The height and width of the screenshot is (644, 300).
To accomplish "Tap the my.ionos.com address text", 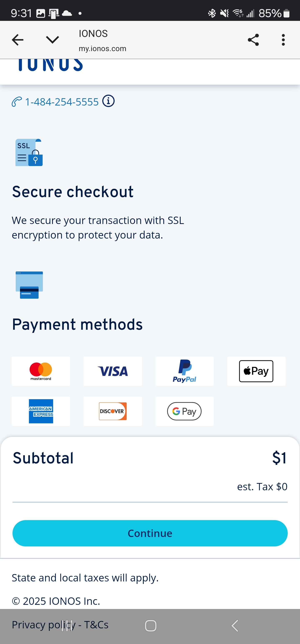I will pos(102,49).
